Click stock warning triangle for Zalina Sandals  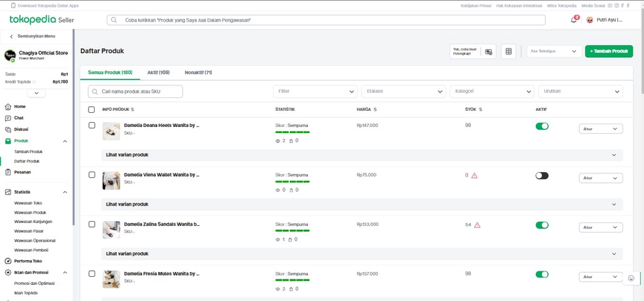[x=477, y=225]
